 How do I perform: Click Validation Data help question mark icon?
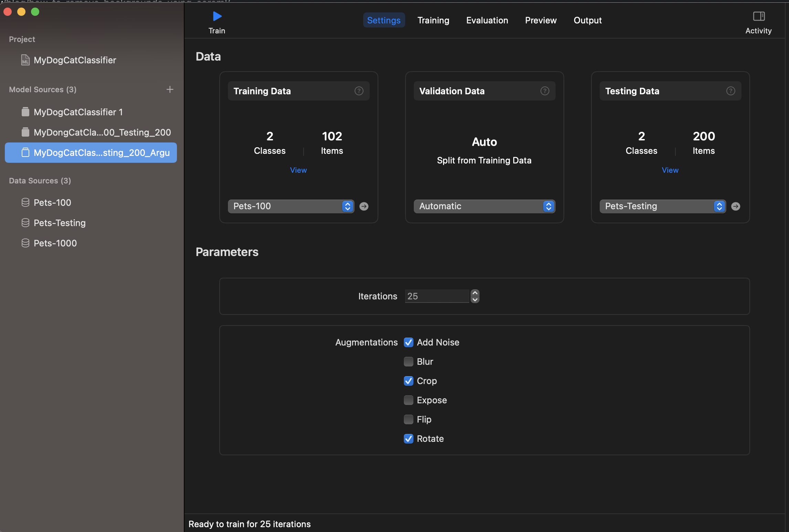pos(545,91)
